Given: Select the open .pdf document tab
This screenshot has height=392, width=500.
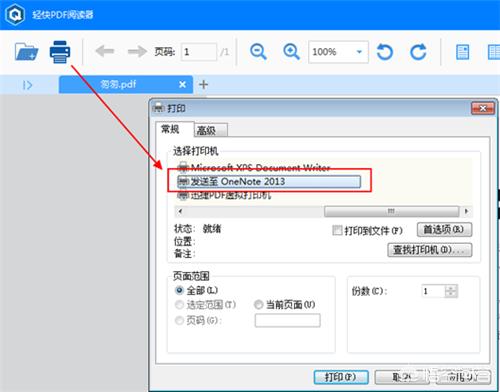Looking at the screenshot, I should pyautogui.click(x=126, y=85).
